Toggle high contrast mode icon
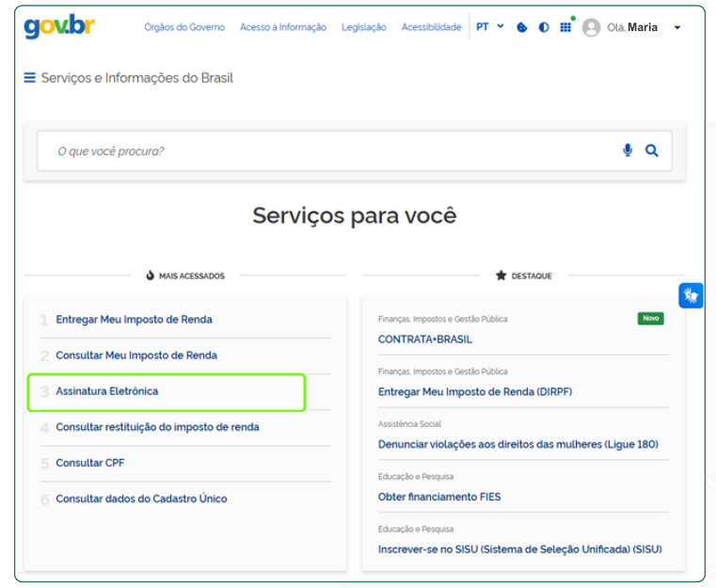 click(544, 27)
